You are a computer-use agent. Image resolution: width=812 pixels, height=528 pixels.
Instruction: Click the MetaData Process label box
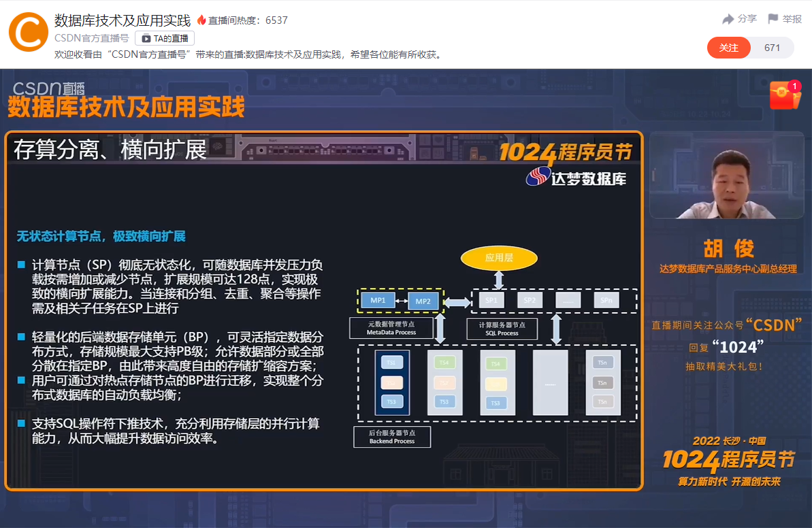coord(391,328)
